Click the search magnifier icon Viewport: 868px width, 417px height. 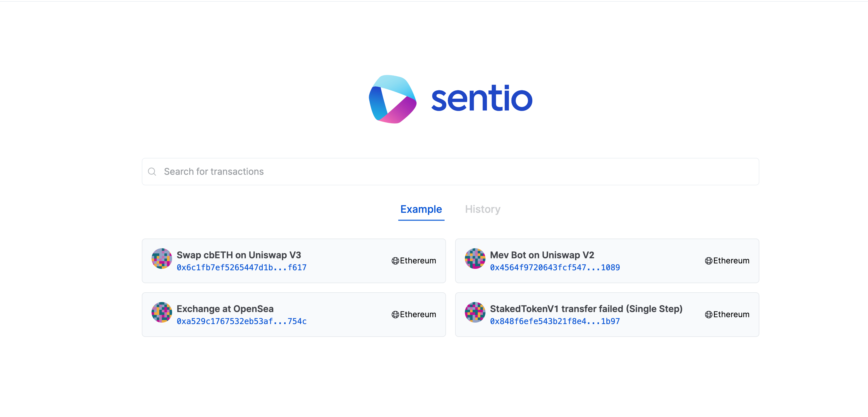click(152, 172)
